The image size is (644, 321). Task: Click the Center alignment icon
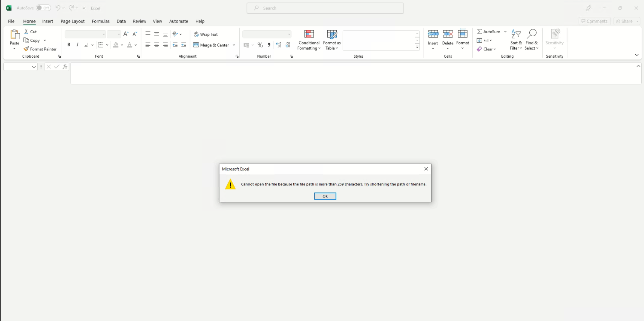click(156, 45)
